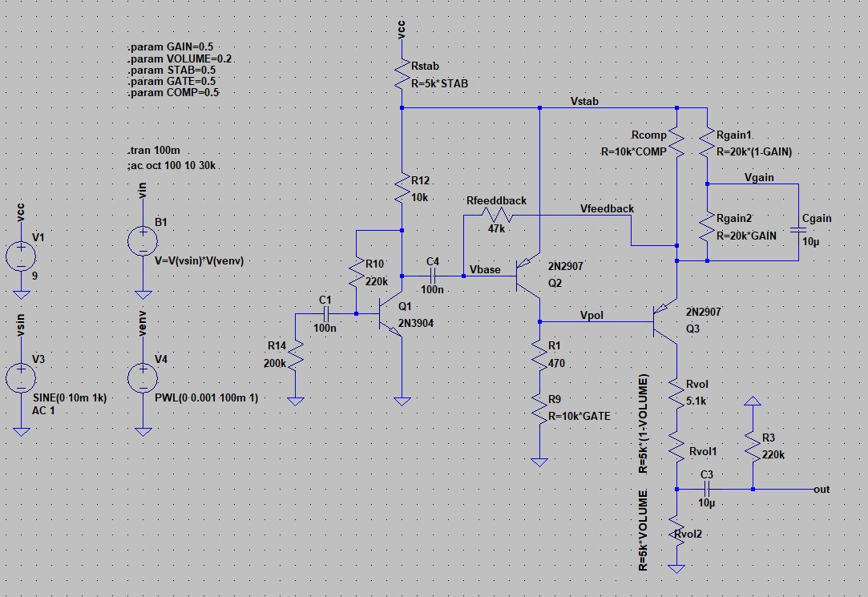The height and width of the screenshot is (597, 868).
Task: Click the R=20k*GAIN value text
Action: click(746, 236)
